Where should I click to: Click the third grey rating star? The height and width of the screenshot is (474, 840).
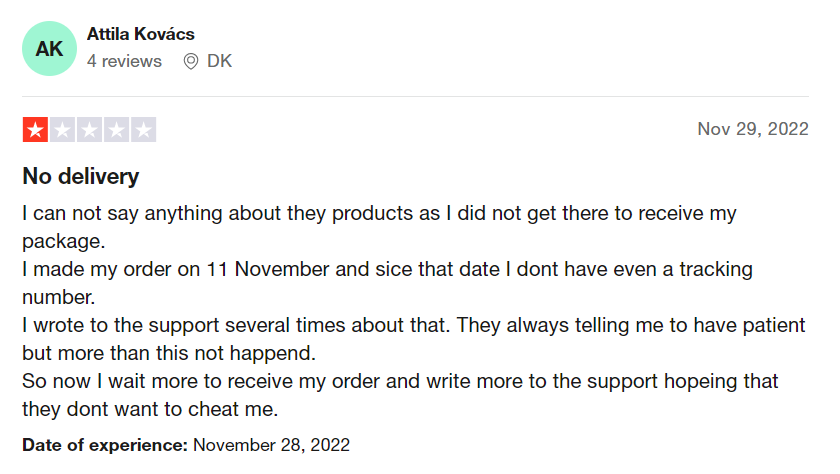89,130
